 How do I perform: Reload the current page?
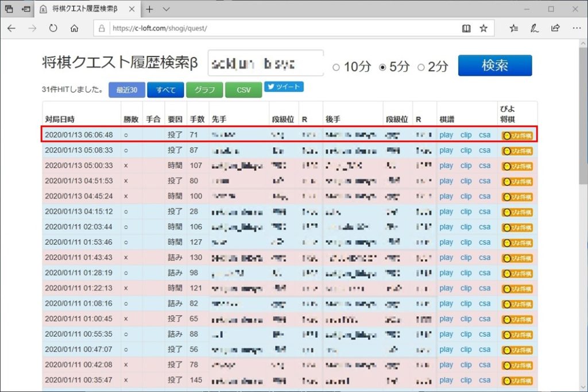53,28
